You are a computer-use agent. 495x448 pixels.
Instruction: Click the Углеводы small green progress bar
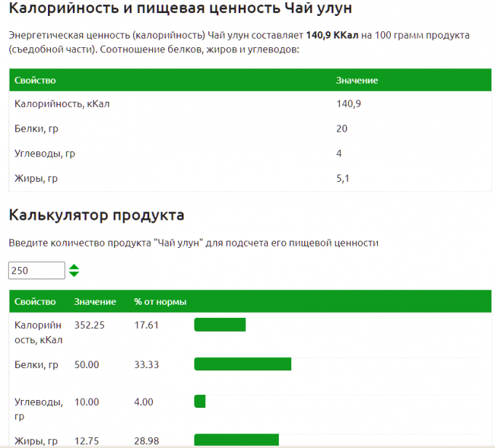[200, 401]
